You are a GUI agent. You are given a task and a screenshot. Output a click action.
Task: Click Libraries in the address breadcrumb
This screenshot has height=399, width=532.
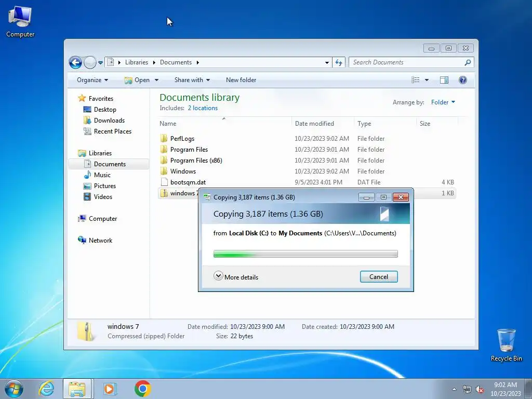click(x=137, y=62)
